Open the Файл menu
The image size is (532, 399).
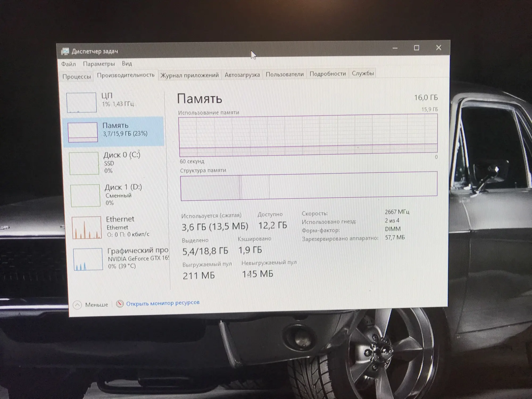(x=69, y=64)
